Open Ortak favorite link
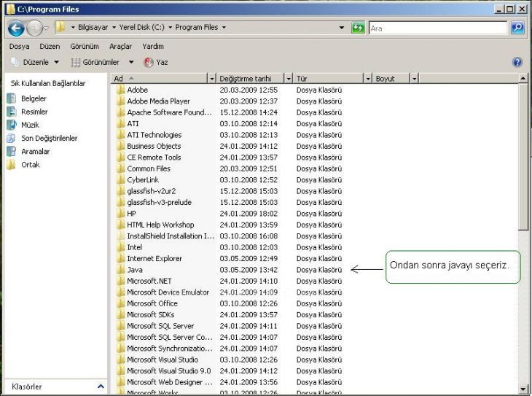This screenshot has width=532, height=396. pyautogui.click(x=30, y=165)
